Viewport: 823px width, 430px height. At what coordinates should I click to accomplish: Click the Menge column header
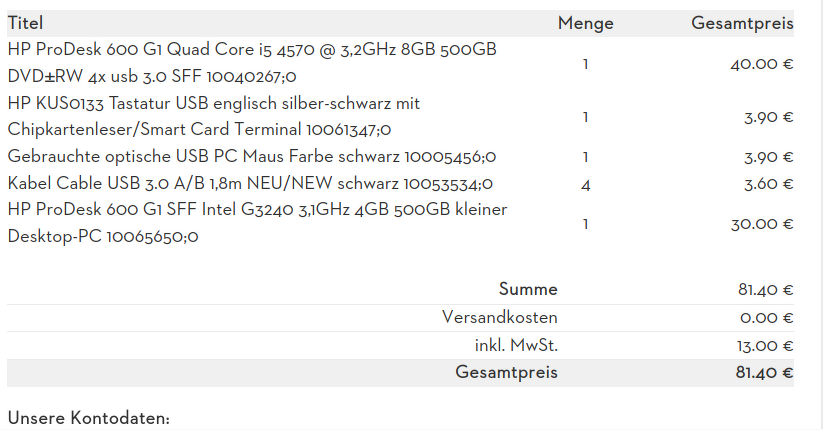585,23
